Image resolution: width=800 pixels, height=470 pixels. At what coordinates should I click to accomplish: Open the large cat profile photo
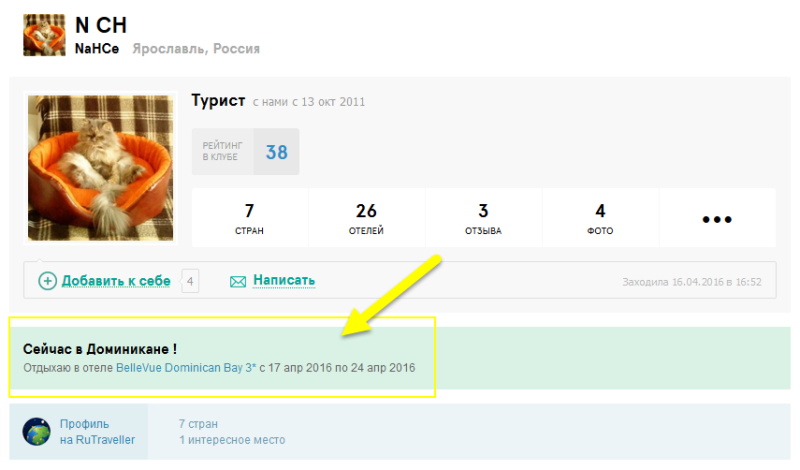click(x=101, y=168)
